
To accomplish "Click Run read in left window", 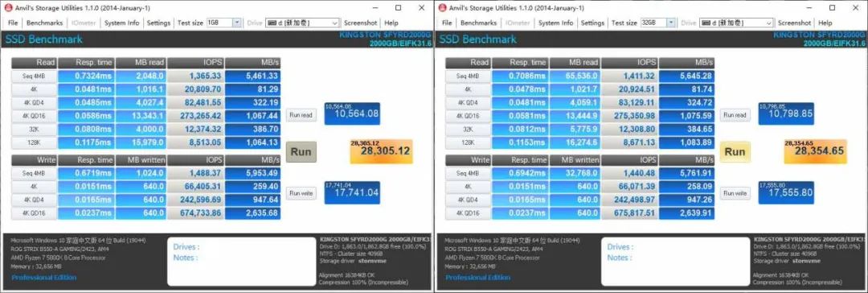I will 301,115.
